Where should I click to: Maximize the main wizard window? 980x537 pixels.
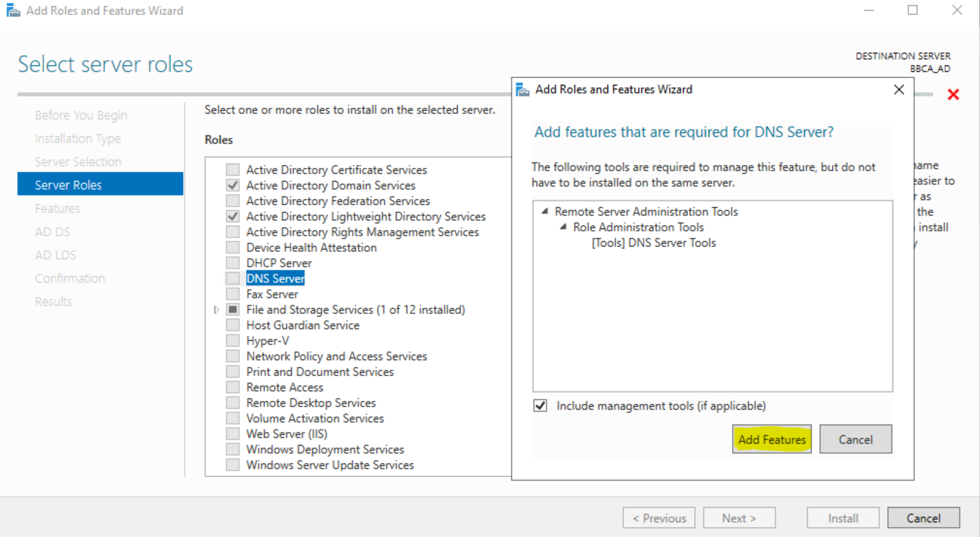912,10
